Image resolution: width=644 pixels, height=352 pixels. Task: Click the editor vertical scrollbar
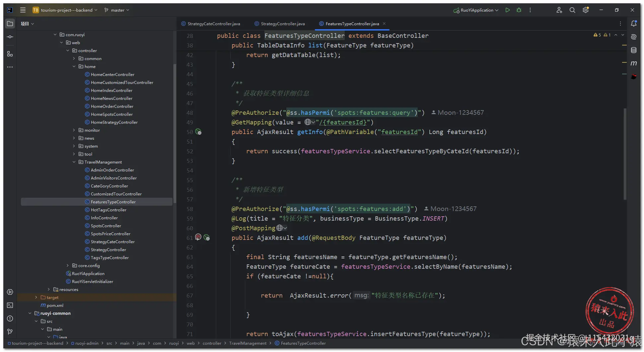[x=625, y=154]
